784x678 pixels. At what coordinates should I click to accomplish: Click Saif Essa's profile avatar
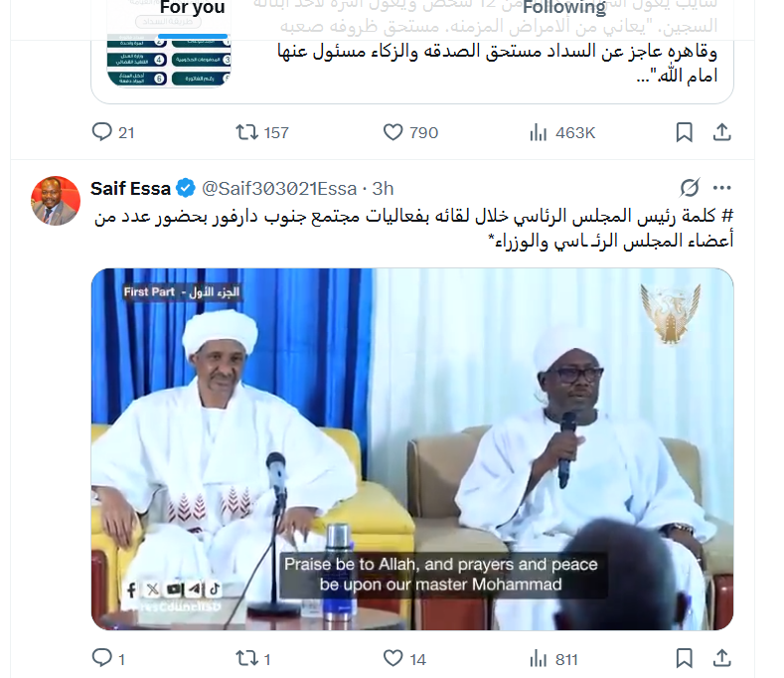pyautogui.click(x=56, y=201)
